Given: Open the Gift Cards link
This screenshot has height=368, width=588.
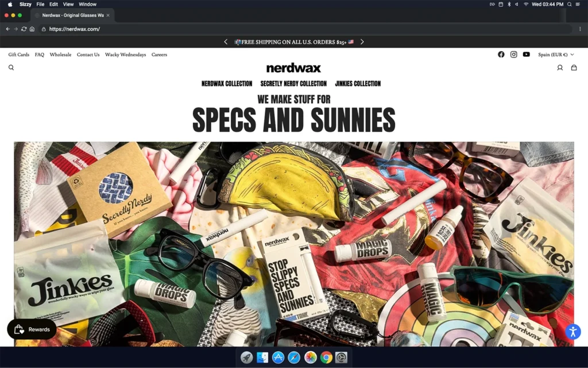Looking at the screenshot, I should coord(19,55).
